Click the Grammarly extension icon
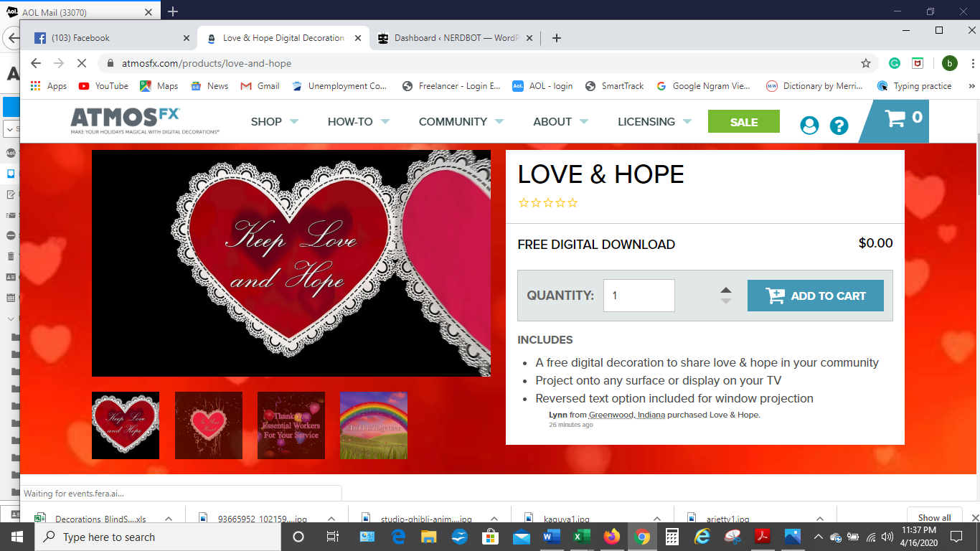This screenshot has width=980, height=551. tap(894, 63)
